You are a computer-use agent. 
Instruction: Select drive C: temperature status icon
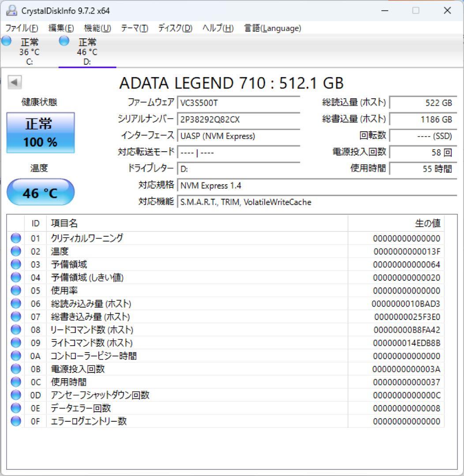pyautogui.click(x=6, y=41)
